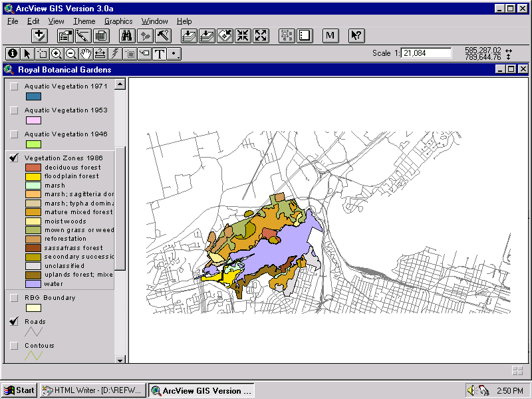
Task: Enable the RBG Boundary theme
Action: pyautogui.click(x=14, y=297)
